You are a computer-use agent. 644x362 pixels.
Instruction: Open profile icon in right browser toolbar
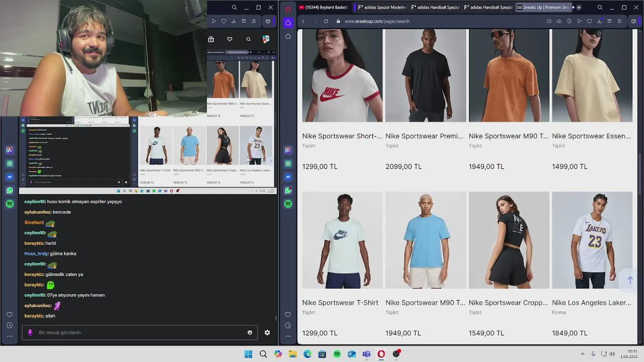click(619, 21)
